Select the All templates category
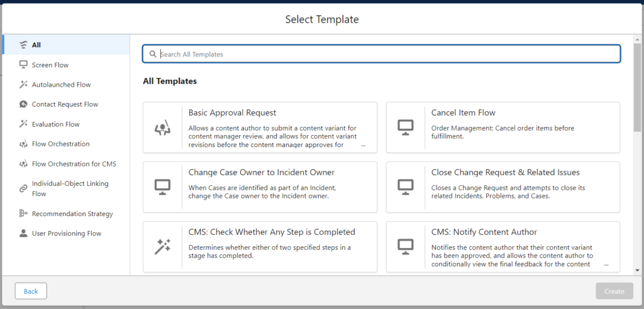Viewport: 644px width, 309px height. point(65,45)
